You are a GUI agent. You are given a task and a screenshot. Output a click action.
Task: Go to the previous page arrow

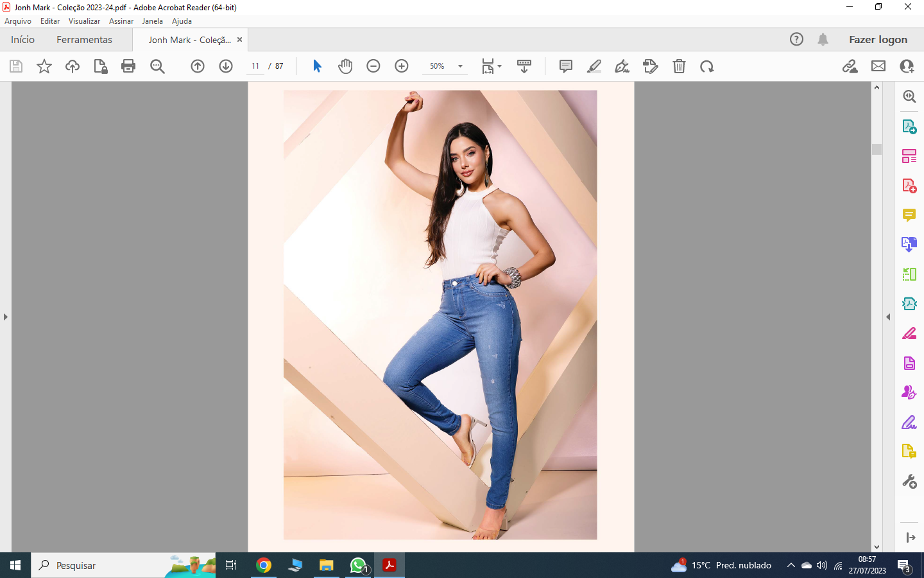click(x=198, y=66)
